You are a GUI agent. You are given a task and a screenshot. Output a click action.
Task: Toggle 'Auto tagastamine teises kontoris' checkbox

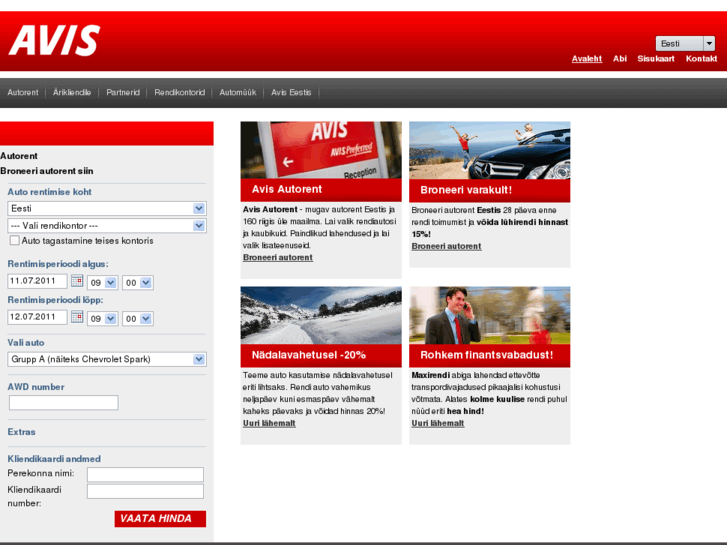pyautogui.click(x=14, y=240)
